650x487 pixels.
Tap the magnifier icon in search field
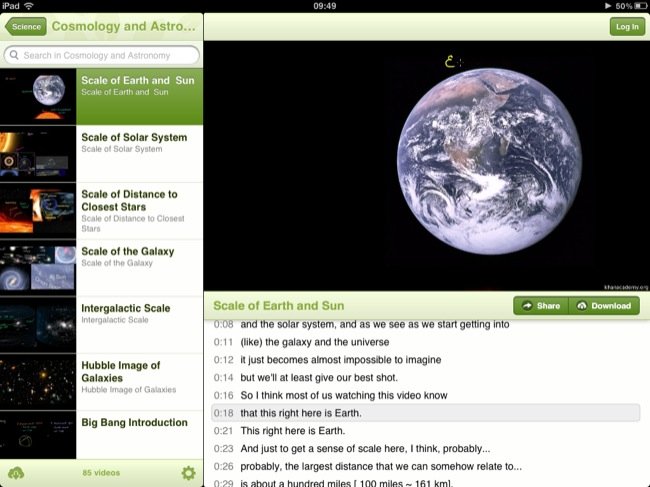[14, 56]
